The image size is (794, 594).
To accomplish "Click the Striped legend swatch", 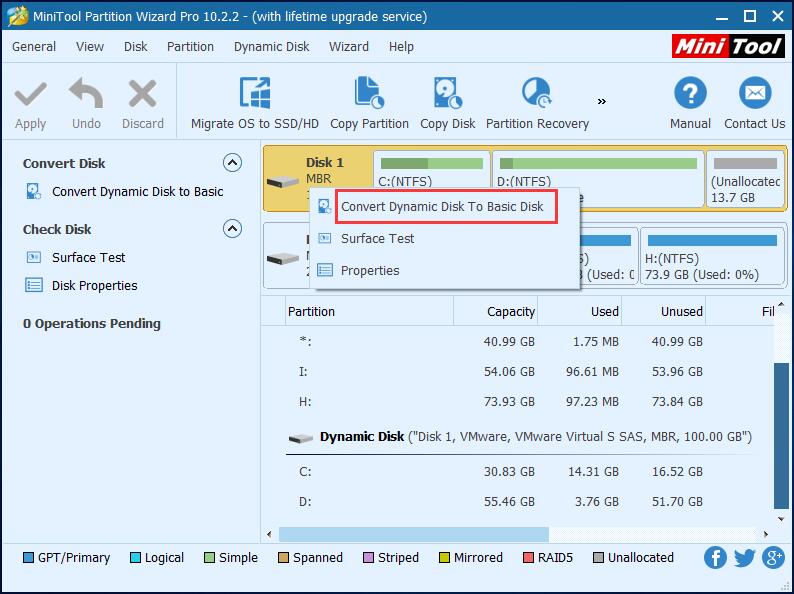I will (x=368, y=558).
